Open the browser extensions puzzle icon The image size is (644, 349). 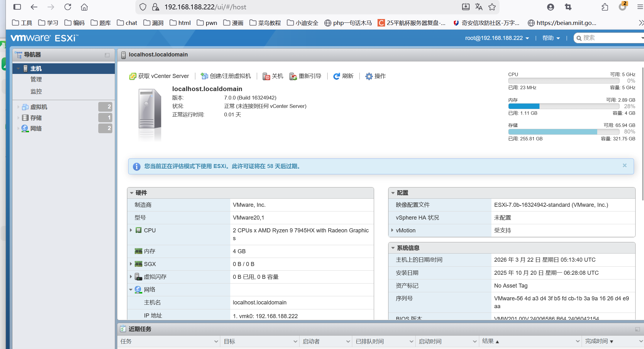(605, 7)
